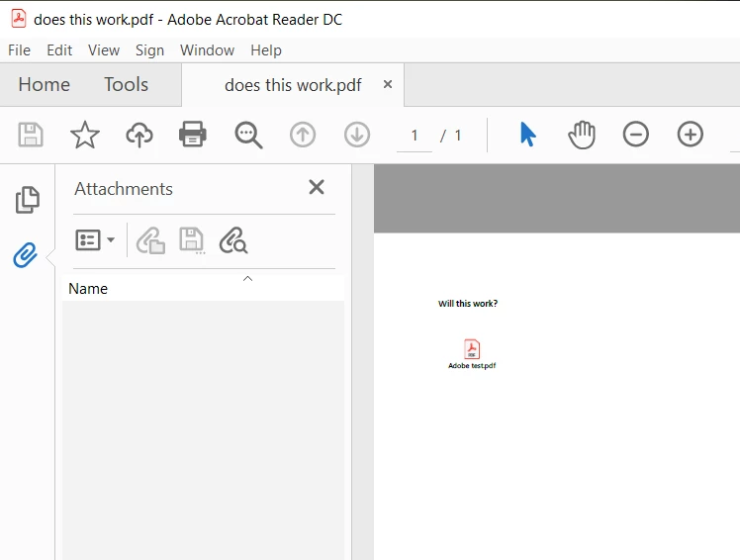
Task: Upload file via the cloud icon
Action: click(139, 135)
